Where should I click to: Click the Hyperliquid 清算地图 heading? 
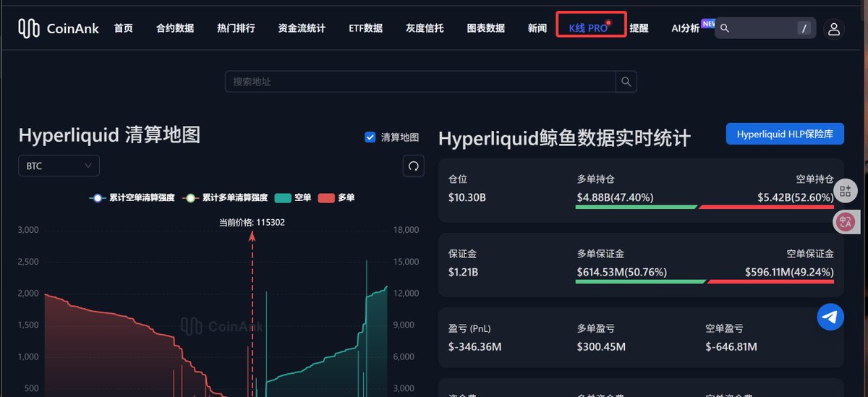(109, 135)
